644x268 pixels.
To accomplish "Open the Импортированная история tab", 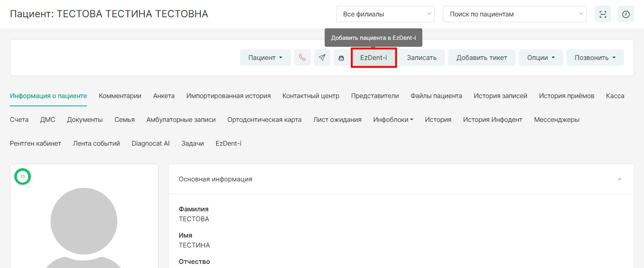I will pyautogui.click(x=228, y=96).
